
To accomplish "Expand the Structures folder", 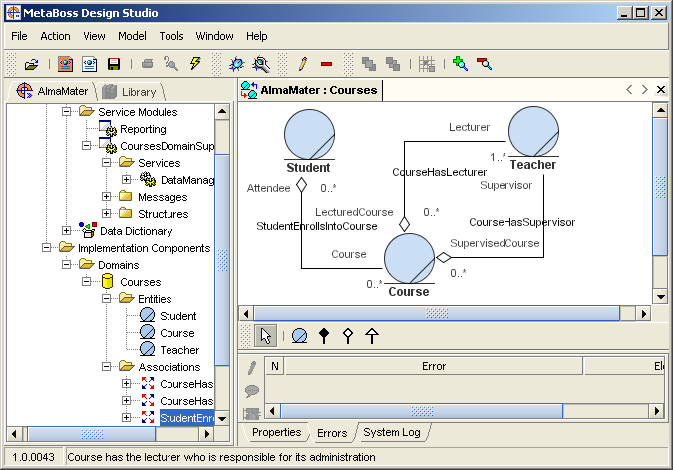I will click(106, 213).
